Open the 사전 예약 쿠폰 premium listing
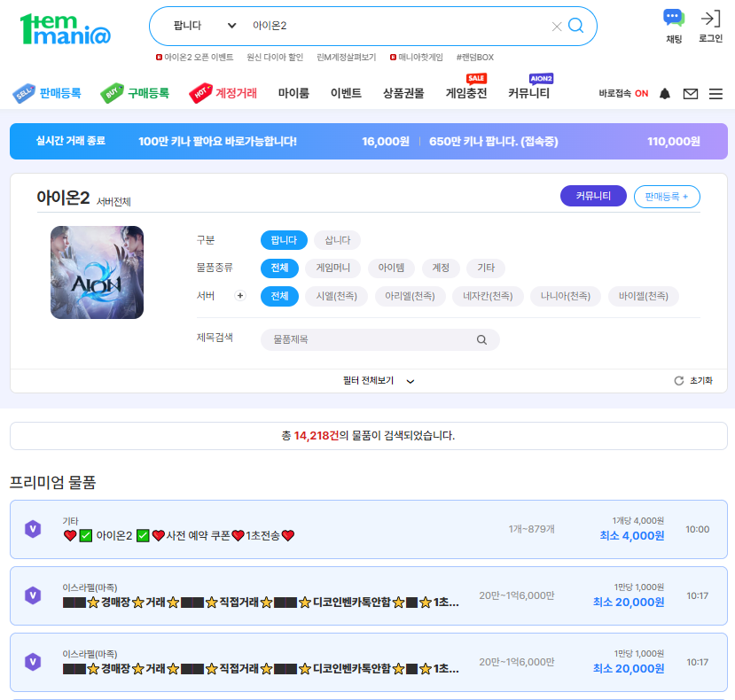735x700 pixels. (369, 530)
